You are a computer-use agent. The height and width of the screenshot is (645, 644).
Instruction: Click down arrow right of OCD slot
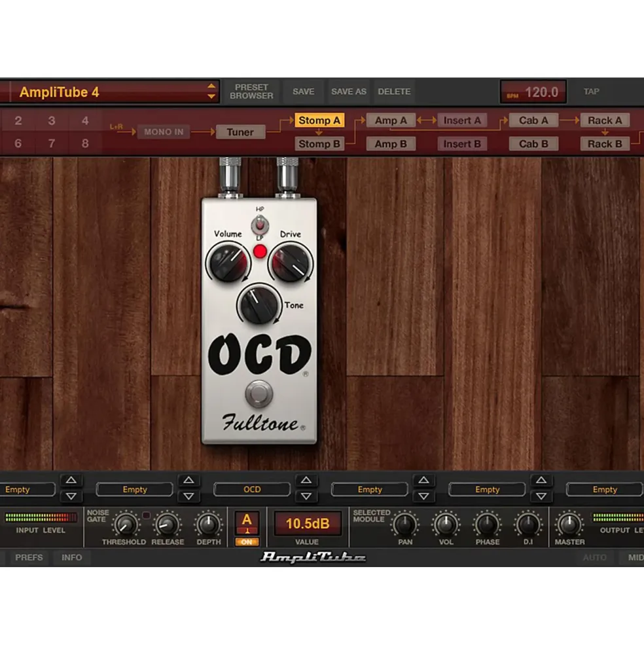[306, 496]
